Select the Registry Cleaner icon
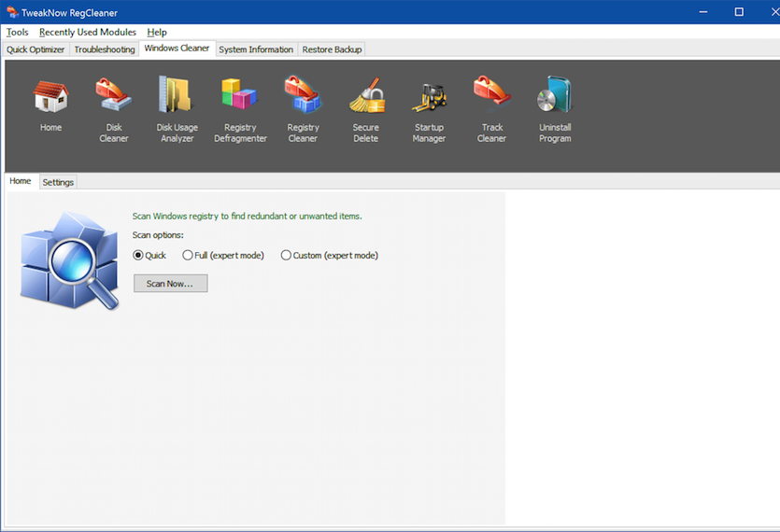The image size is (780, 532). 303,109
